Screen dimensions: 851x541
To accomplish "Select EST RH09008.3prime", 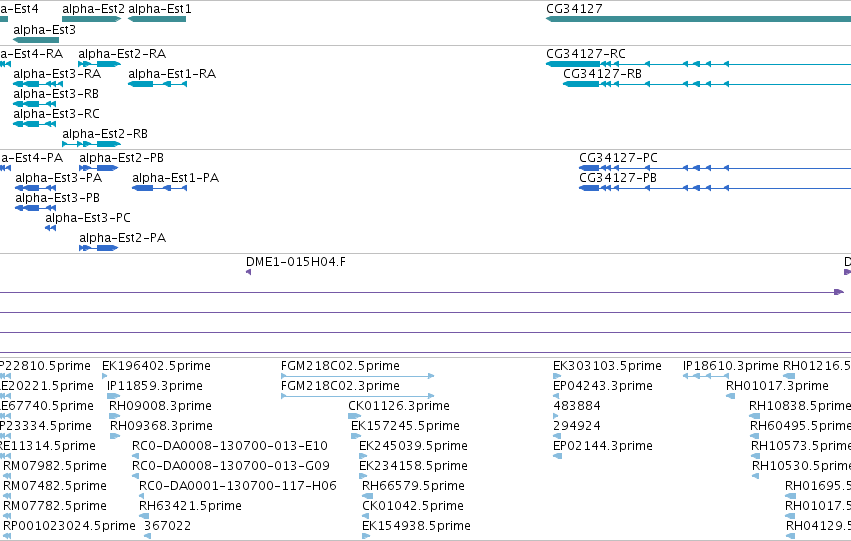I will [x=115, y=416].
